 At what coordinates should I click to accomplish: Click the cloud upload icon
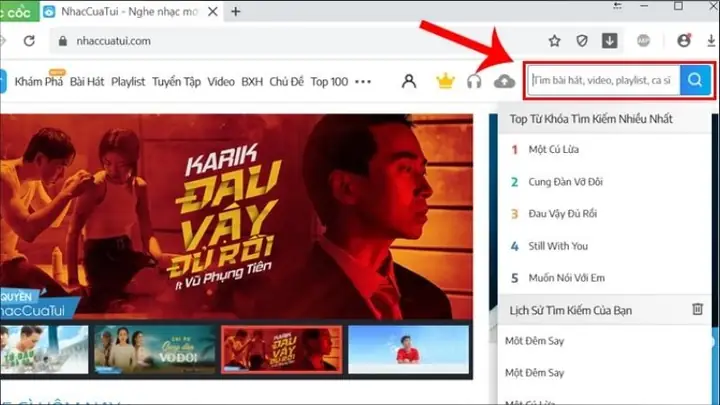click(x=504, y=82)
